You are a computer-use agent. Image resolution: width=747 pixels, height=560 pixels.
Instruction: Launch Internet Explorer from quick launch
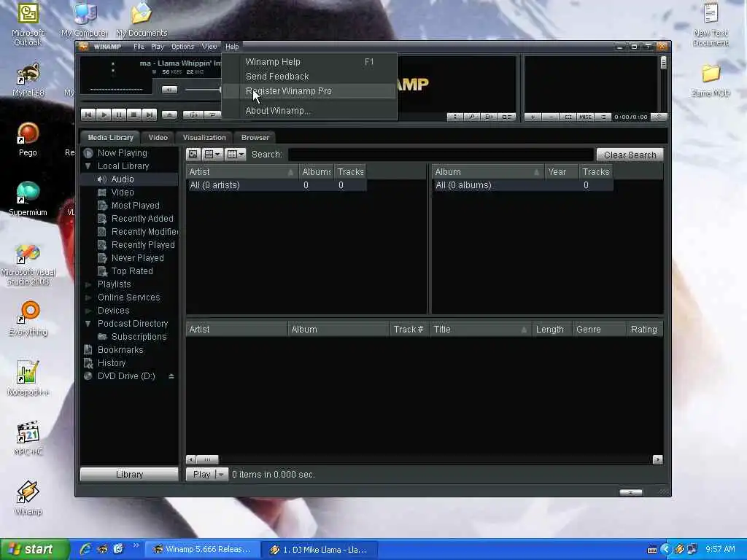[x=86, y=549]
